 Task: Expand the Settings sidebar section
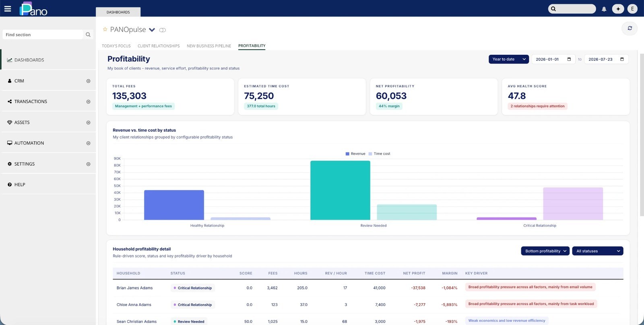88,164
